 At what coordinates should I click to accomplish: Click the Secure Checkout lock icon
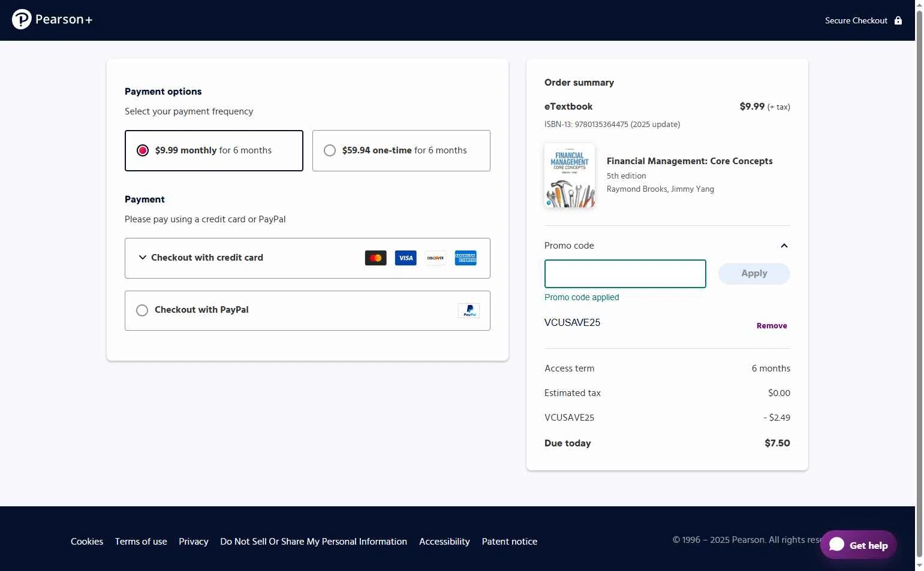click(x=898, y=20)
